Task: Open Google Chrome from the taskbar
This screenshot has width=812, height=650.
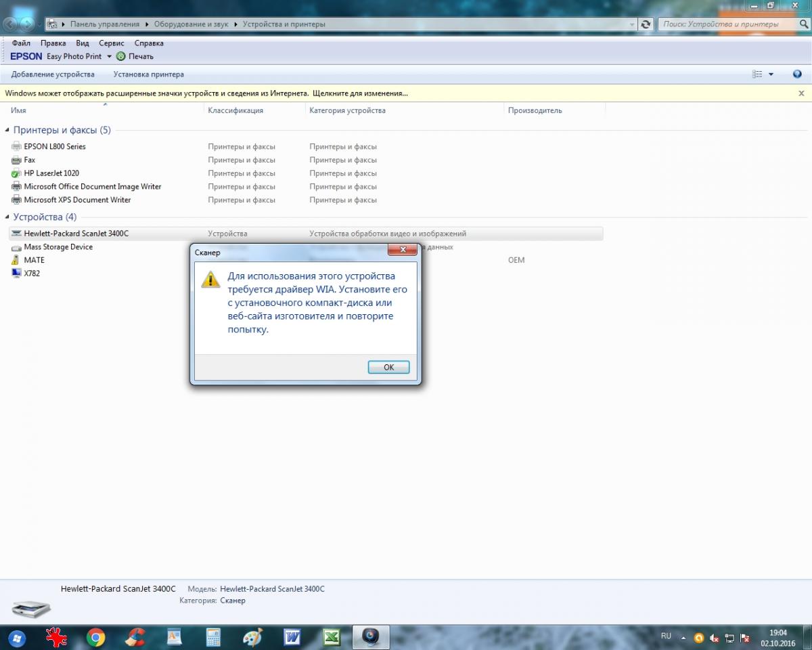Action: [x=95, y=637]
